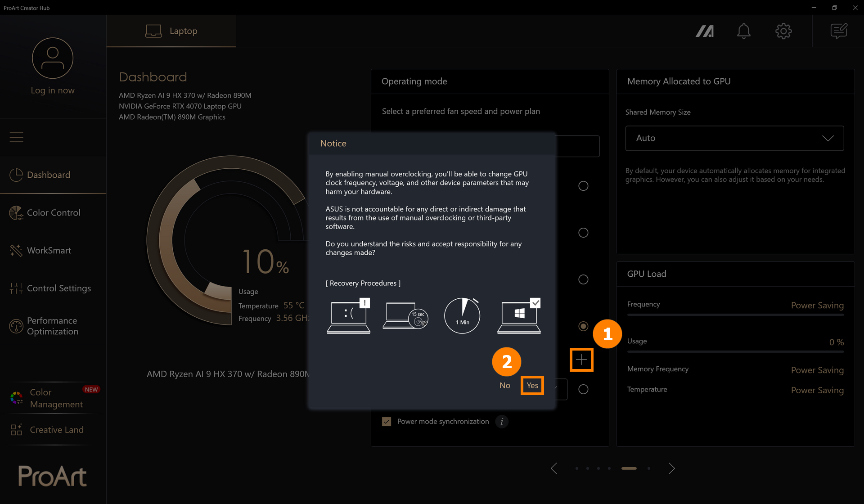The width and height of the screenshot is (864, 504).
Task: Click the plus button in Operating mode
Action: [x=581, y=360]
